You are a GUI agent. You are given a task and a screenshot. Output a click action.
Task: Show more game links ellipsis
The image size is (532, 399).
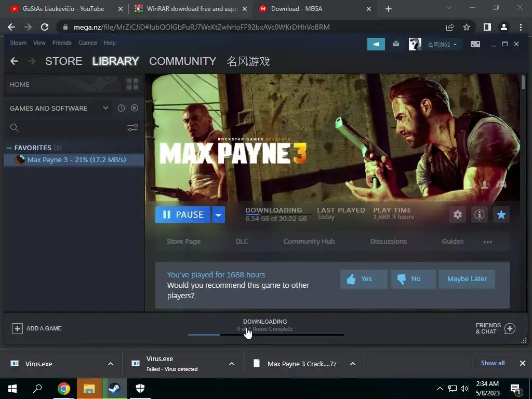tap(487, 242)
